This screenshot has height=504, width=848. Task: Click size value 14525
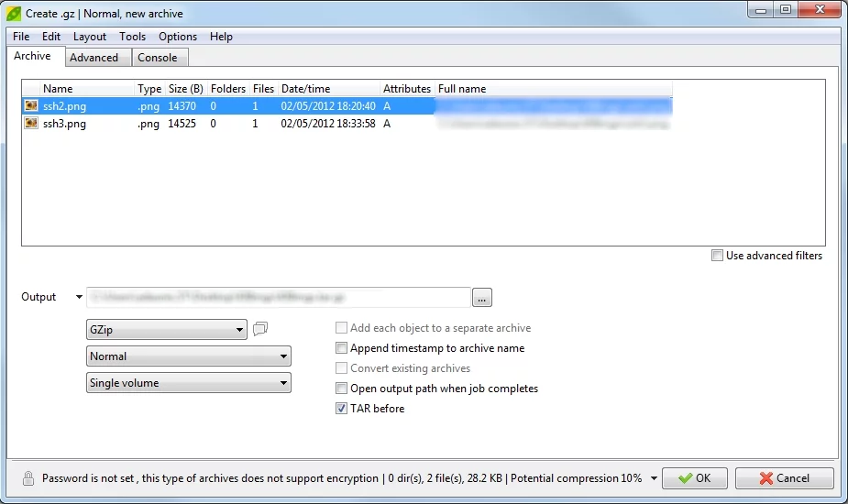(182, 124)
